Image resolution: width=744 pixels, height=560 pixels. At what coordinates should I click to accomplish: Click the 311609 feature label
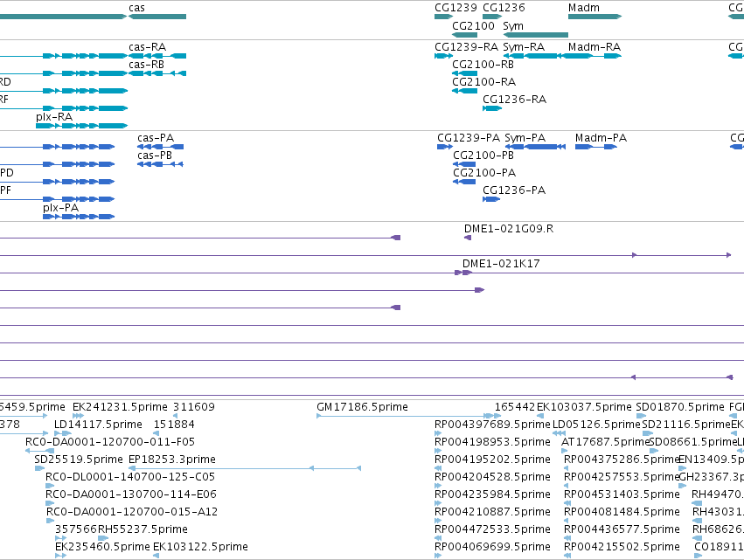pyautogui.click(x=194, y=407)
